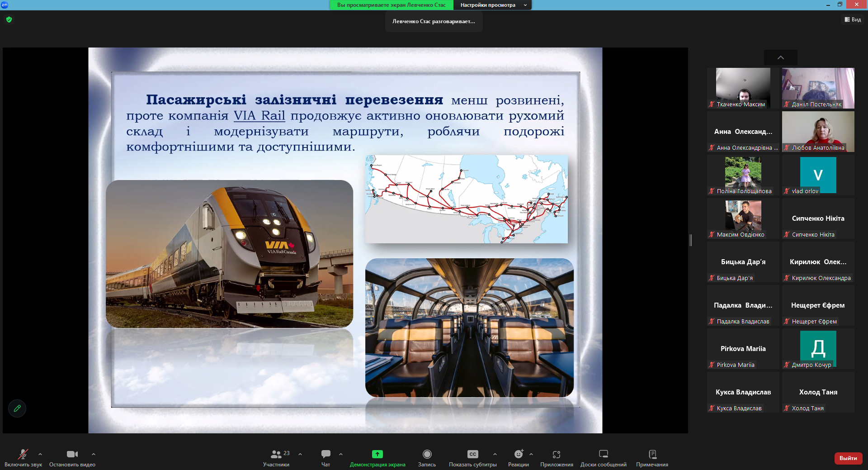Leave meeting with red Выйти button

click(x=848, y=458)
